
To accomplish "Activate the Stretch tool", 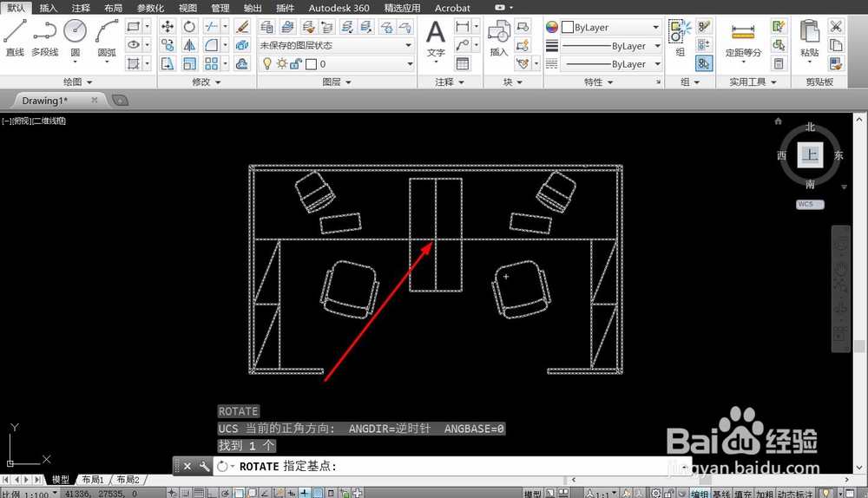I will click(168, 63).
